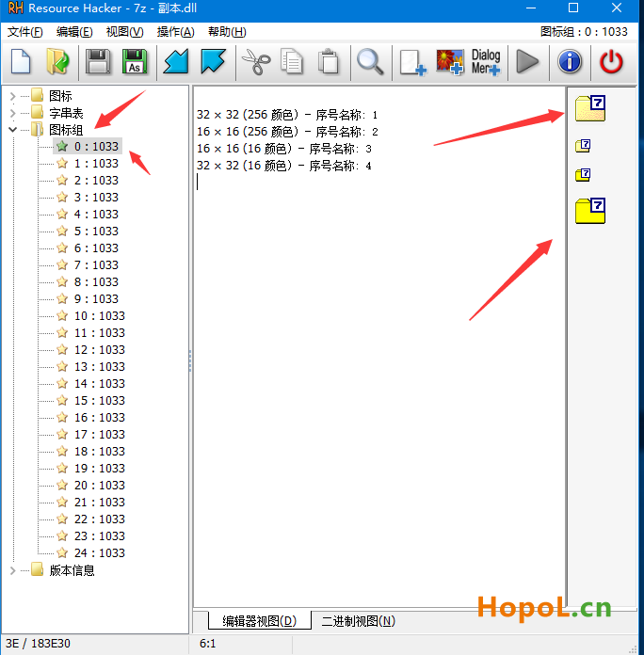Viewport: 644px width, 655px height.
Task: Select icon group 1 : 1033
Action: 96,164
